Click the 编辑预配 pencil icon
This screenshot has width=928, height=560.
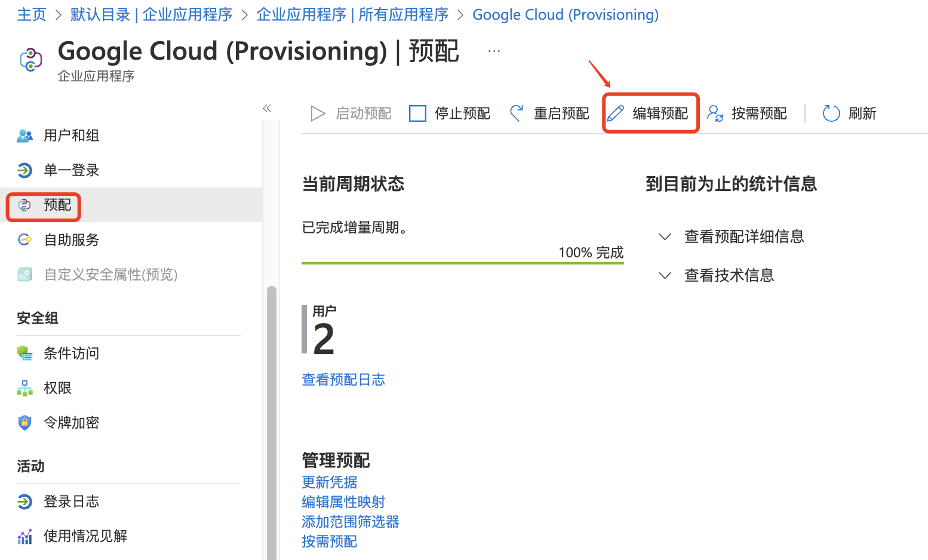click(616, 113)
